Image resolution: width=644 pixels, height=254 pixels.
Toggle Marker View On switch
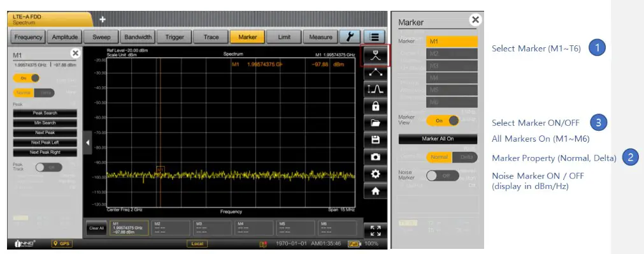coord(443,121)
